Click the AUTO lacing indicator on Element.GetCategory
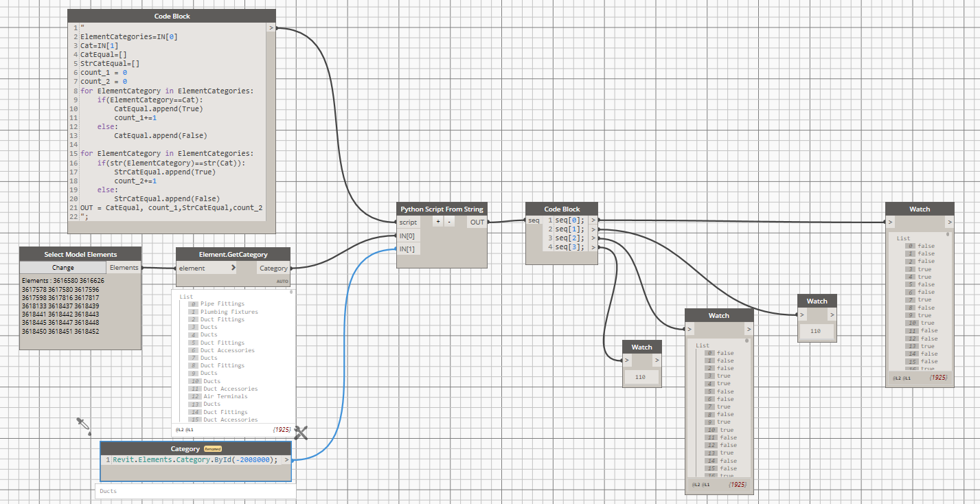The width and height of the screenshot is (980, 504). [x=282, y=281]
